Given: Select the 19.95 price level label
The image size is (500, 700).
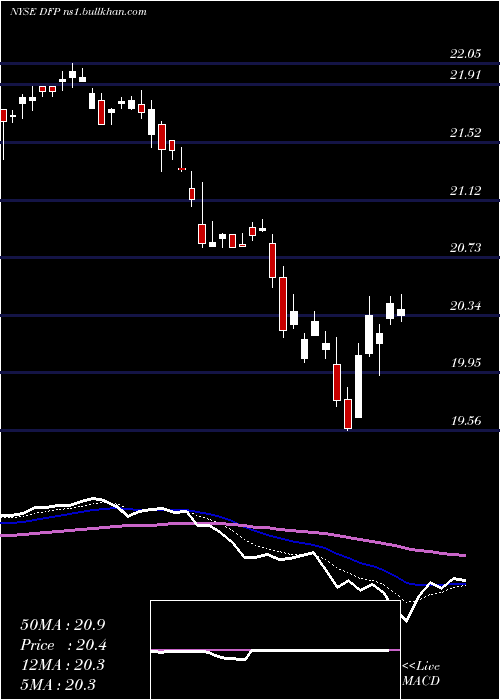Looking at the screenshot, I should [x=466, y=362].
